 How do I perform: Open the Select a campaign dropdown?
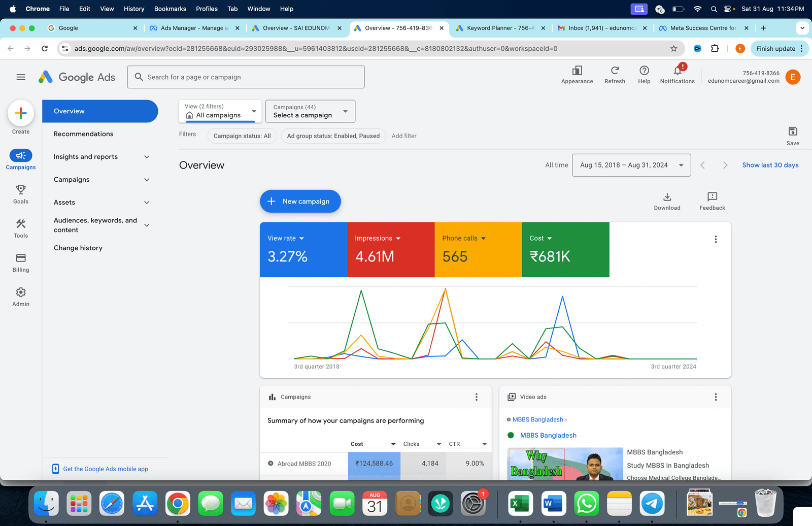[x=310, y=111]
